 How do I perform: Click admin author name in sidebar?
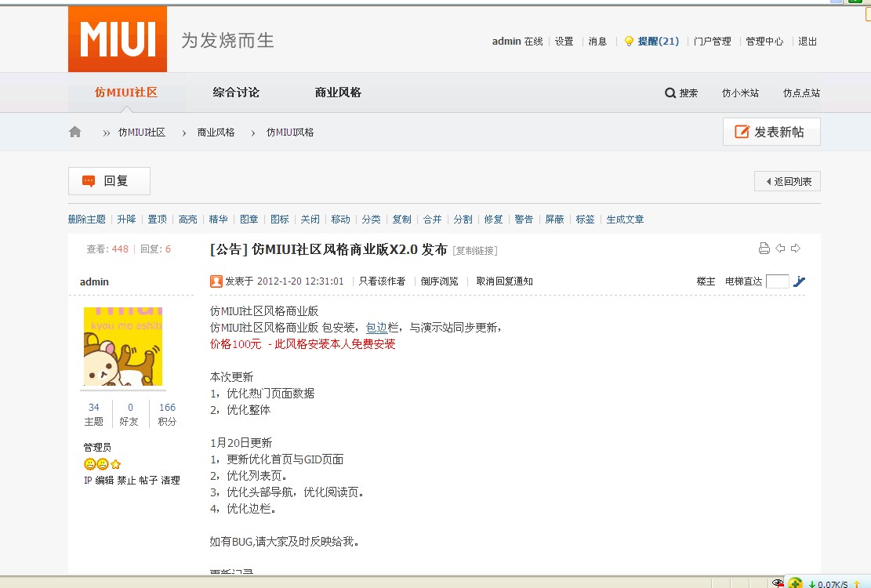94,282
